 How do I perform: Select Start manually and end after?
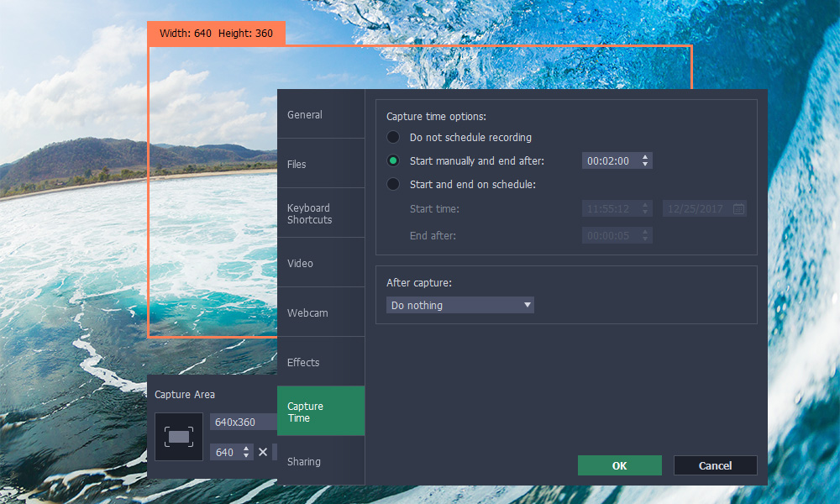[x=392, y=160]
